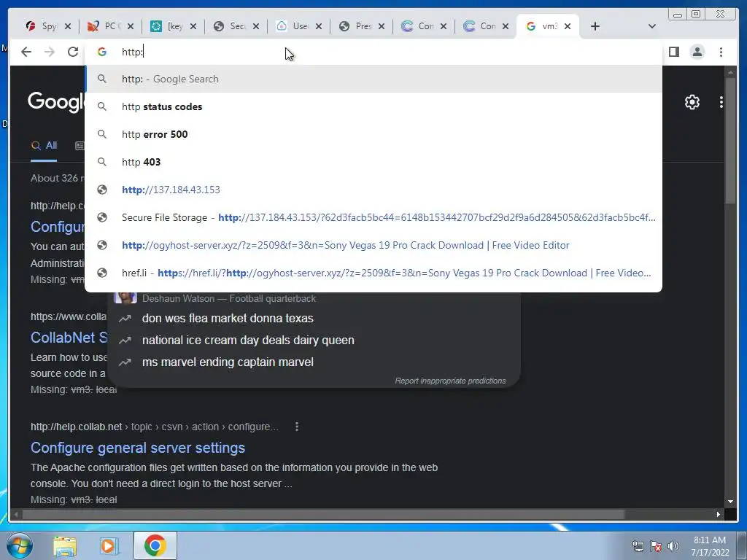Go back to the previous page

pos(26,52)
